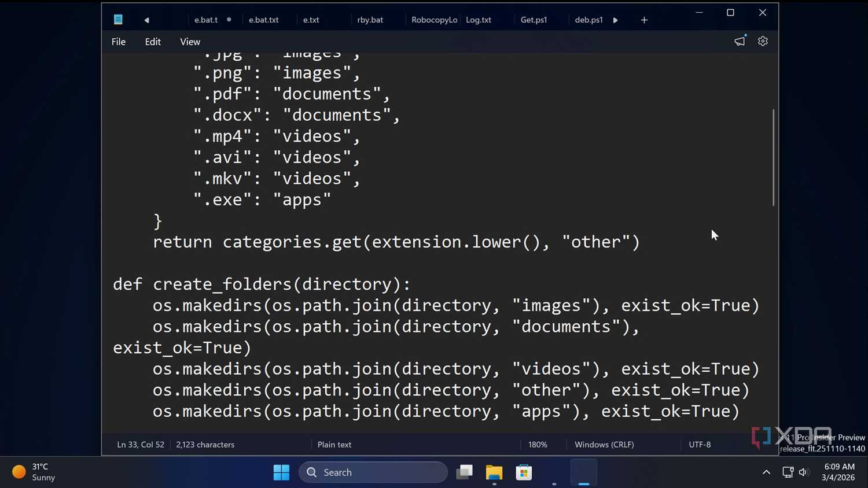Click the megaphone announcements icon
The height and width of the screenshot is (488, 868).
(740, 41)
